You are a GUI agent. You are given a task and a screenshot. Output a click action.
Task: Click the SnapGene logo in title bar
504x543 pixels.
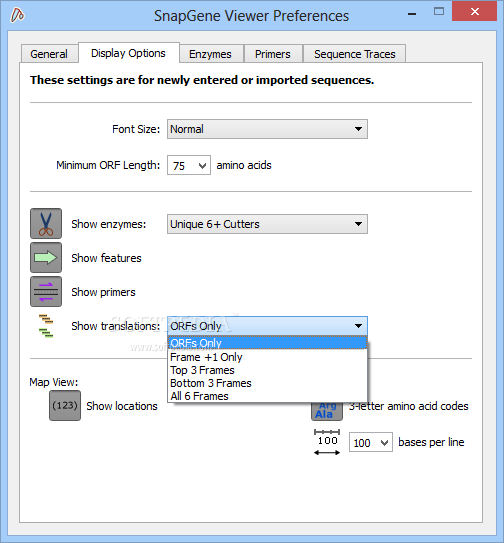(17, 15)
